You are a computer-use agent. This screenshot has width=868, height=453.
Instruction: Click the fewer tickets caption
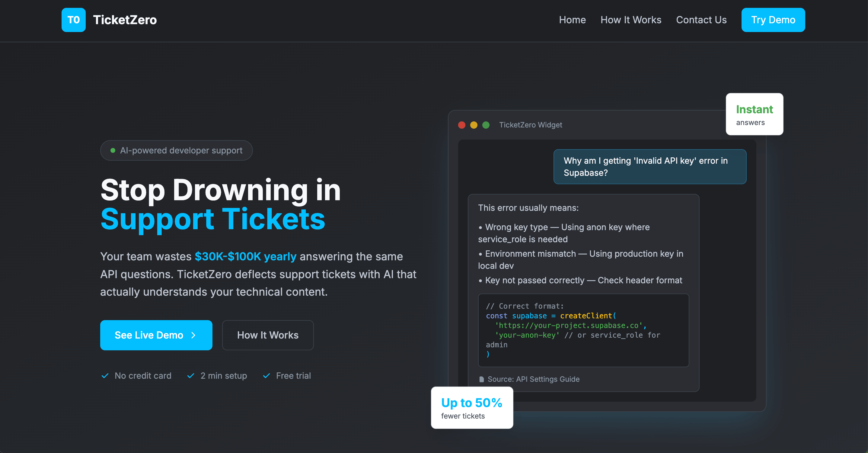click(463, 416)
